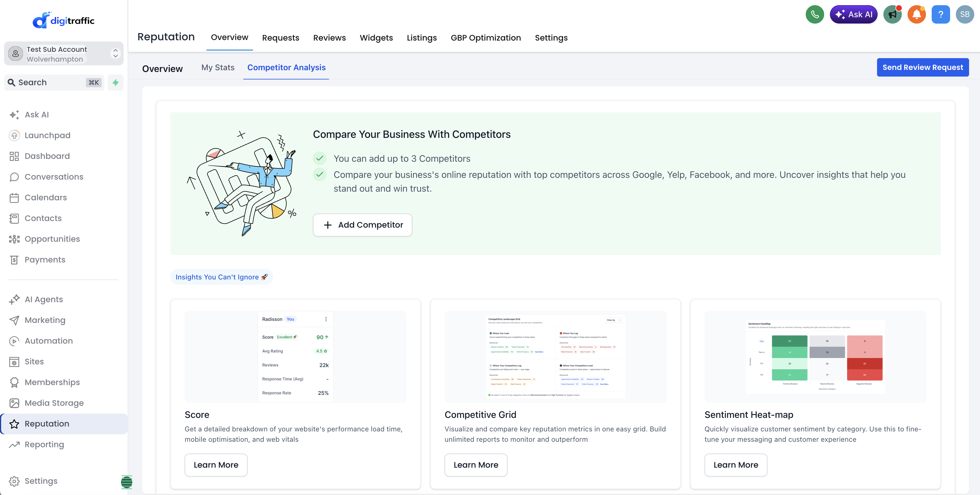Click the Sentiment Heat-map preview thumbnail
The height and width of the screenshot is (495, 980).
(x=815, y=356)
